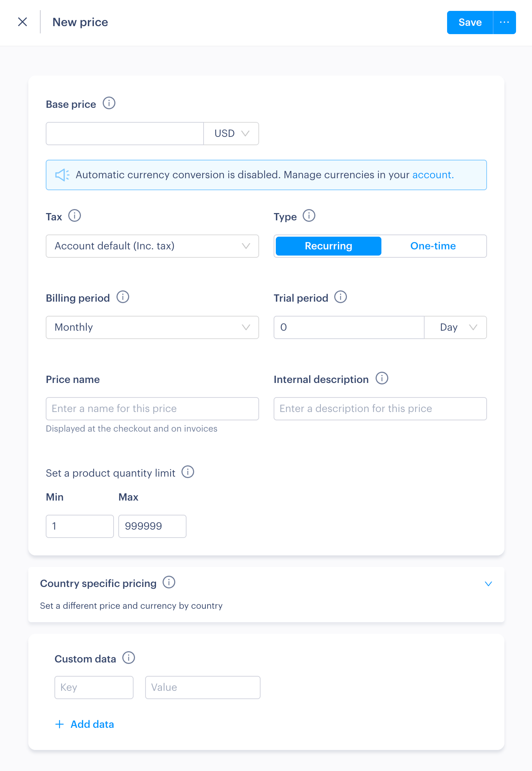Click the info icon next to Tax
Viewport: 532px width, 771px height.
click(75, 216)
